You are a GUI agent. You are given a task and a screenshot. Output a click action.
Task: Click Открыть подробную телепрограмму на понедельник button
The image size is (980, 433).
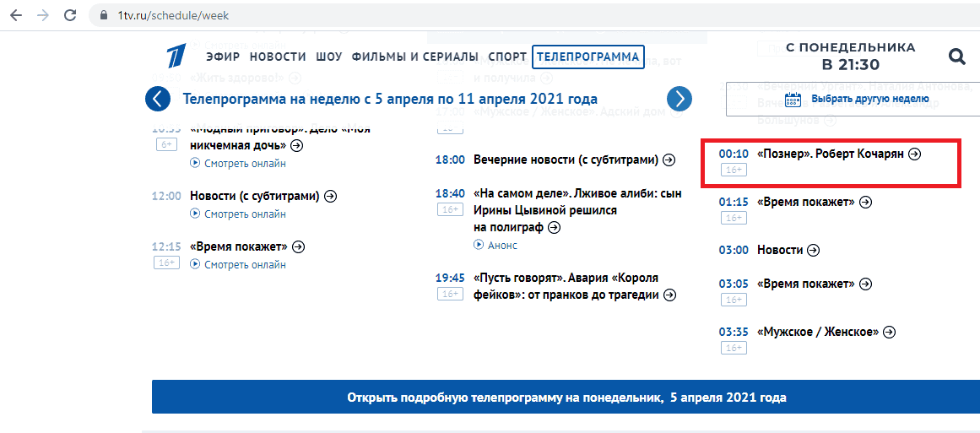566,397
